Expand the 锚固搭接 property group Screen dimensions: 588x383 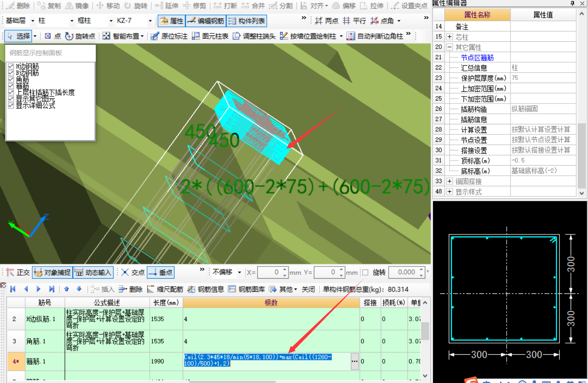450,181
